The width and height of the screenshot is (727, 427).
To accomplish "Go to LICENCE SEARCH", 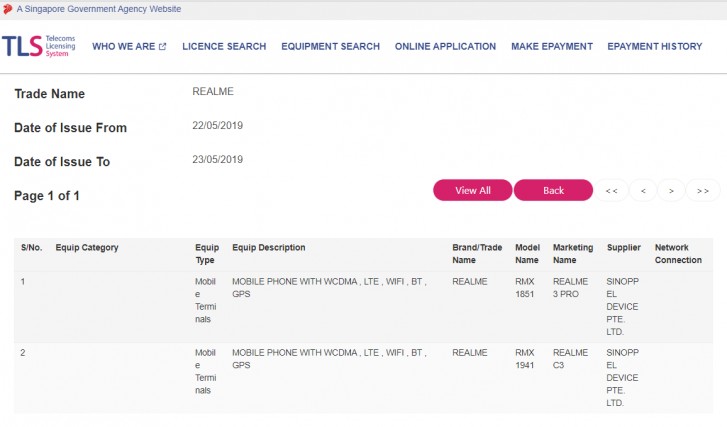I will 224,46.
